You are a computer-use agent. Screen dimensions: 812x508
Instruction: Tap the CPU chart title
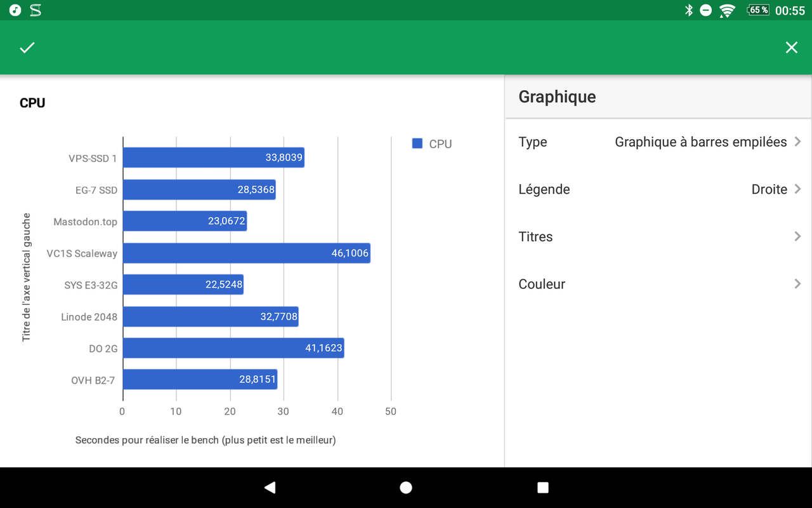pos(32,103)
